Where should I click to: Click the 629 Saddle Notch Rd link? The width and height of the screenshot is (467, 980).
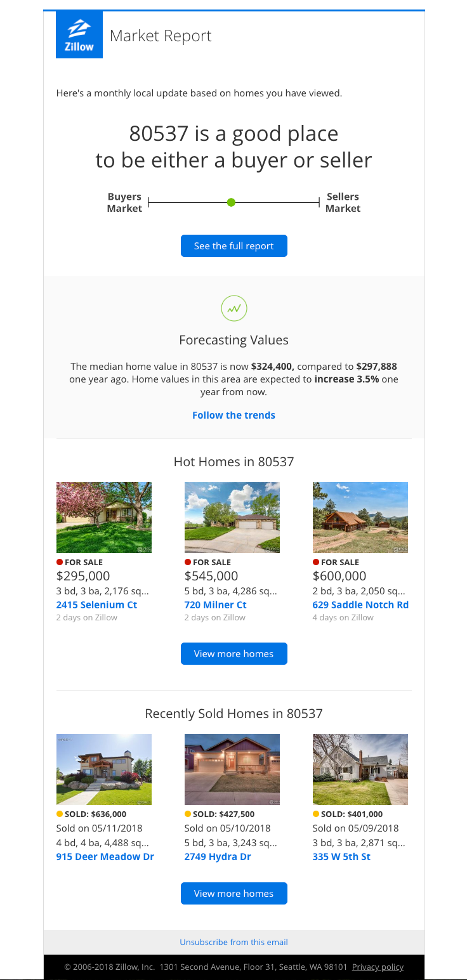[360, 605]
